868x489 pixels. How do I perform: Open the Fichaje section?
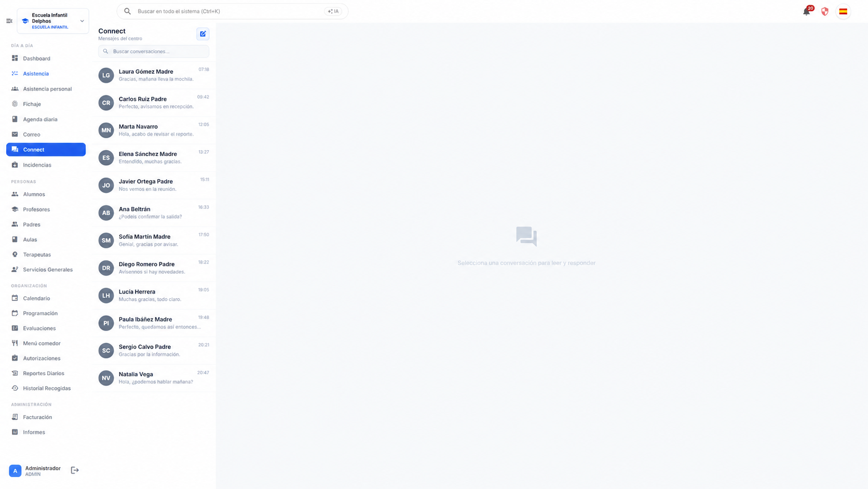[x=46, y=104]
